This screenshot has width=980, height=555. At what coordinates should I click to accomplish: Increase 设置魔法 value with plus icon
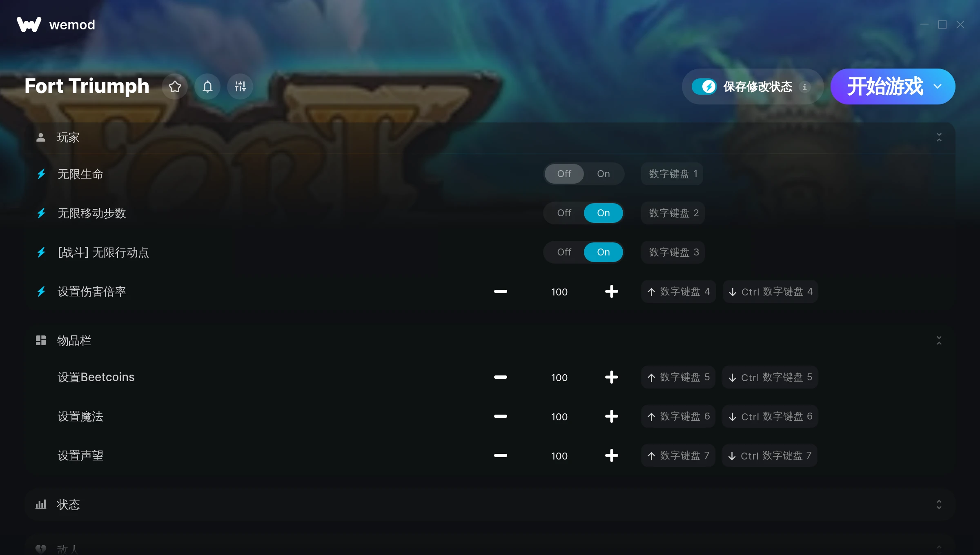[x=611, y=416]
